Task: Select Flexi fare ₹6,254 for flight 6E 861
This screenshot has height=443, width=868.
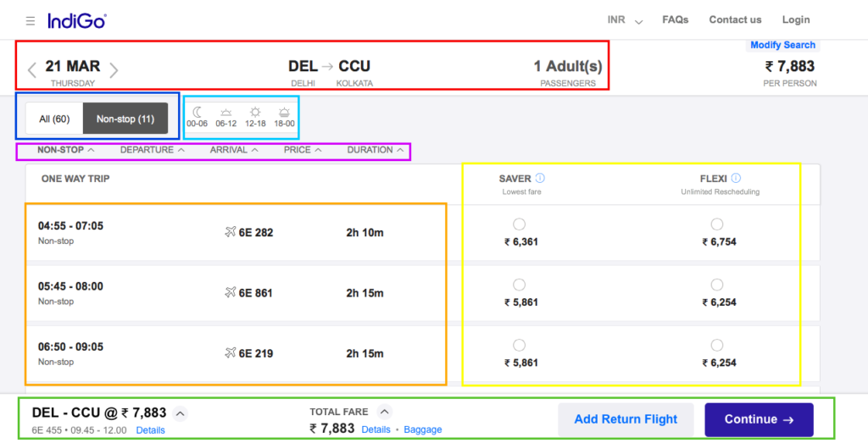Action: (717, 285)
